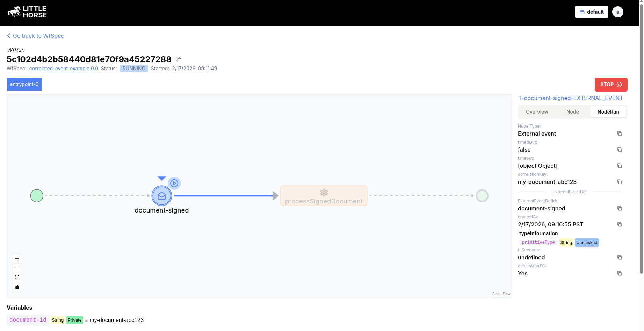Screen dimensions: 644x331
Task: Copy the correlationKey my-document-abc123 value
Action: click(x=620, y=182)
